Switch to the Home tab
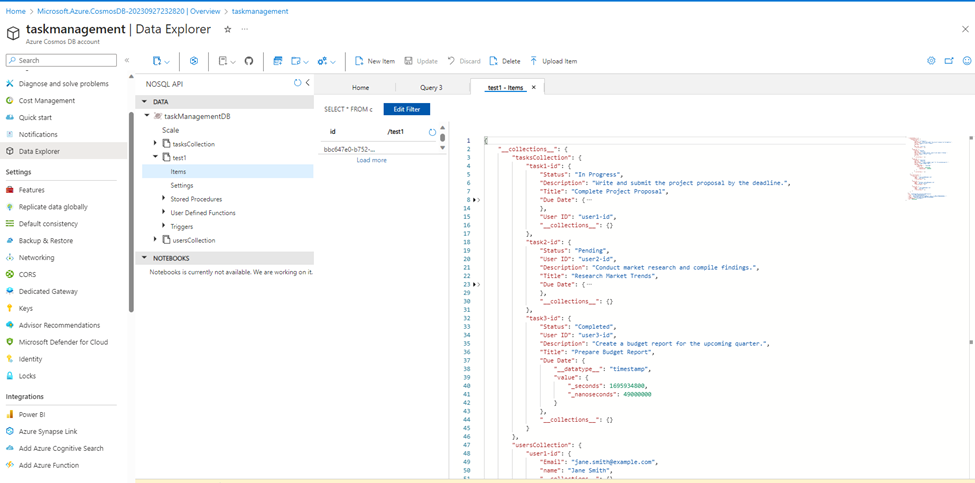The height and width of the screenshot is (483, 975). coord(360,88)
